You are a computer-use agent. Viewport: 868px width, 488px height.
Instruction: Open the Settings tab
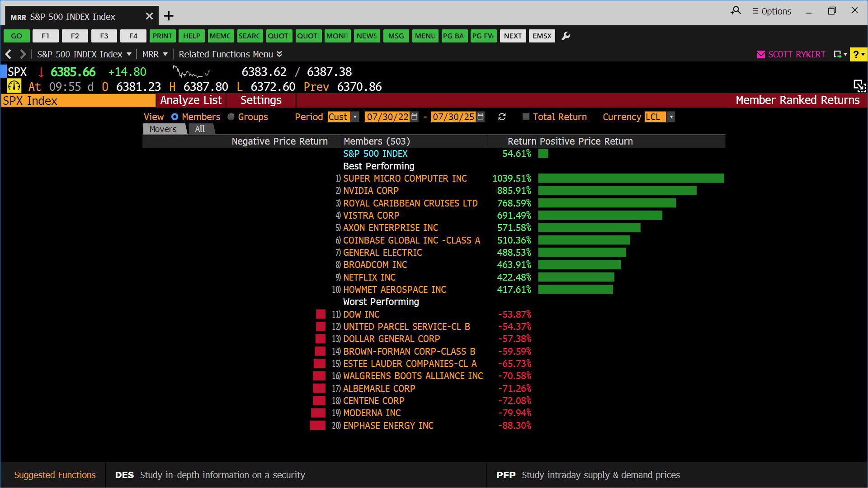[261, 100]
